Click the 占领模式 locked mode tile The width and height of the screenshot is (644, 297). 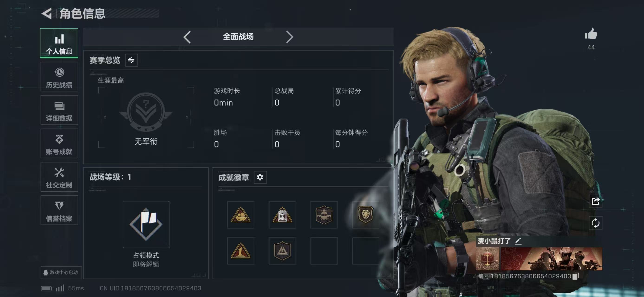click(146, 225)
